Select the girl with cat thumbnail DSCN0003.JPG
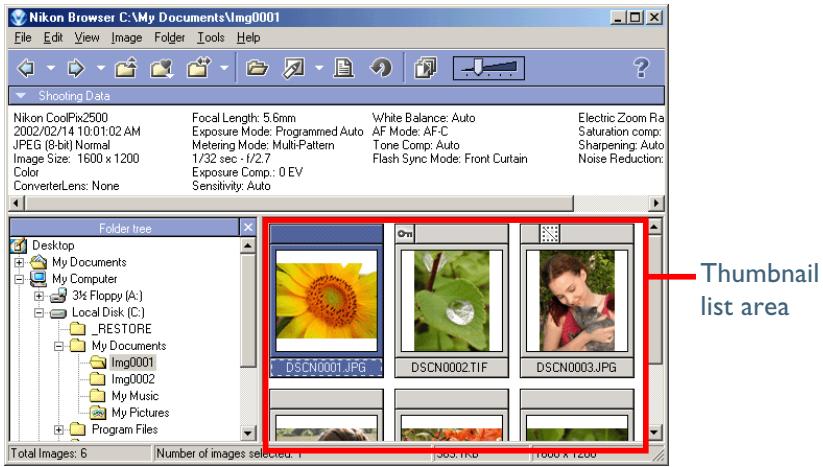 [x=577, y=300]
